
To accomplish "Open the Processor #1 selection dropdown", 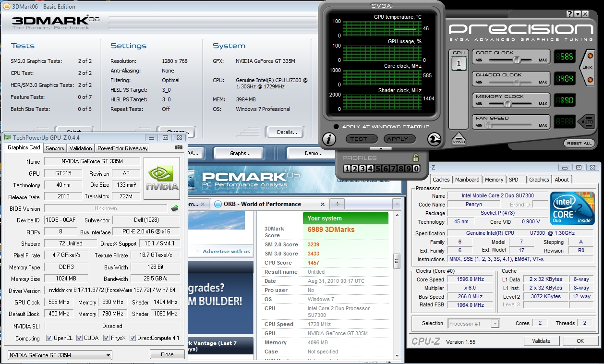I will coord(473,324).
